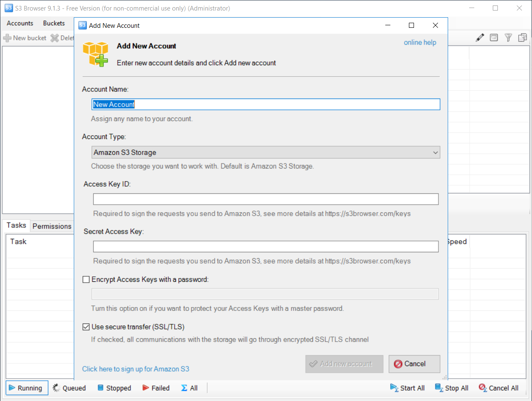Image resolution: width=532 pixels, height=401 pixels.
Task: Enable Encrypt Access Keys with a password
Action: pos(86,279)
